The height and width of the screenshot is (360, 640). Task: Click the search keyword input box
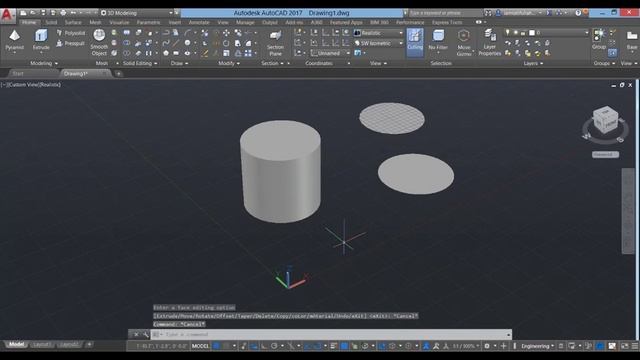[445, 13]
